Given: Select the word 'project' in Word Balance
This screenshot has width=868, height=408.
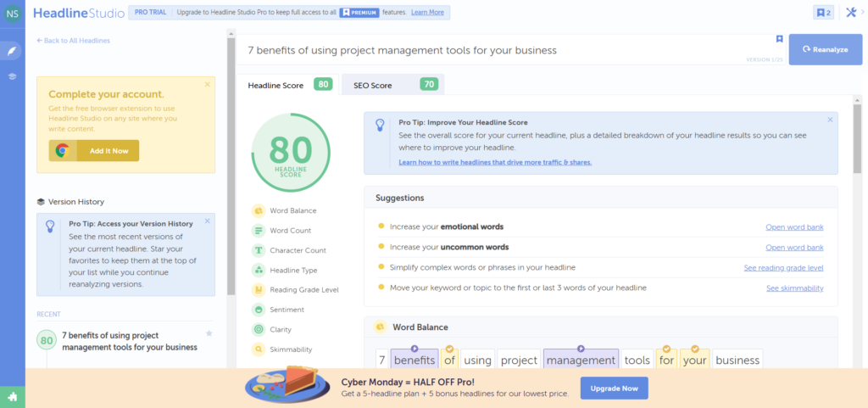Looking at the screenshot, I should [520, 360].
